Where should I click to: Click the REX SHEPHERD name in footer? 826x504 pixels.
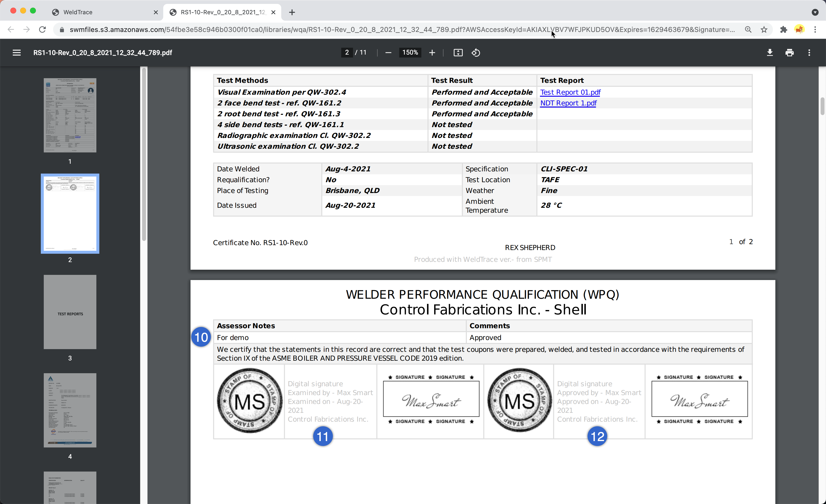530,248
